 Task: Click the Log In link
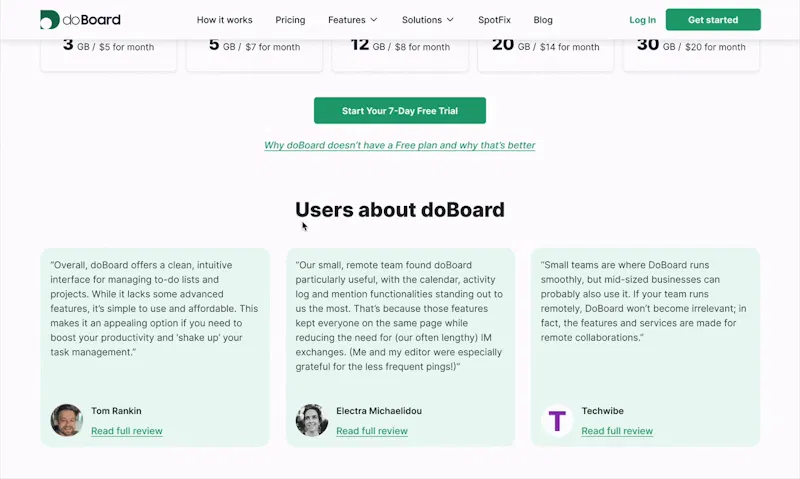[x=642, y=20]
